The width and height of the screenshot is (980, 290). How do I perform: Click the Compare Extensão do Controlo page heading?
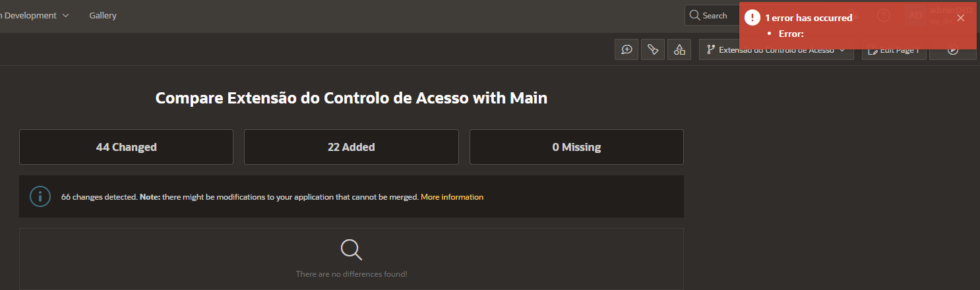(351, 98)
